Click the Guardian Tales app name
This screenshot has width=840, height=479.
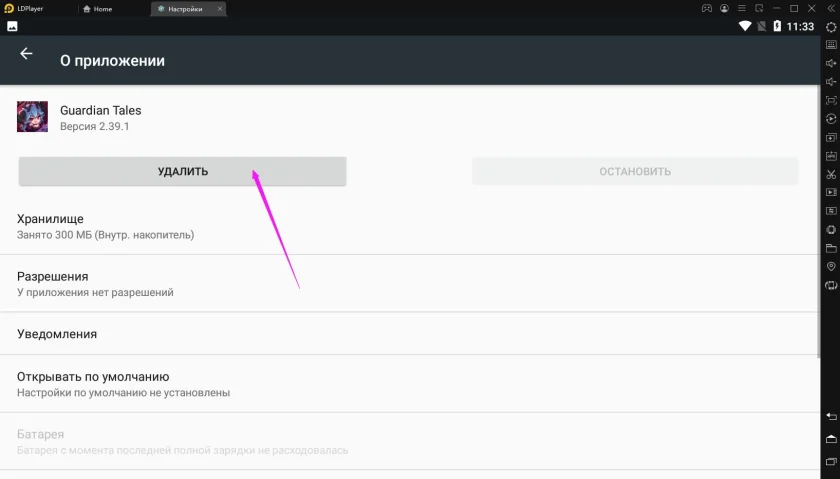(x=101, y=110)
